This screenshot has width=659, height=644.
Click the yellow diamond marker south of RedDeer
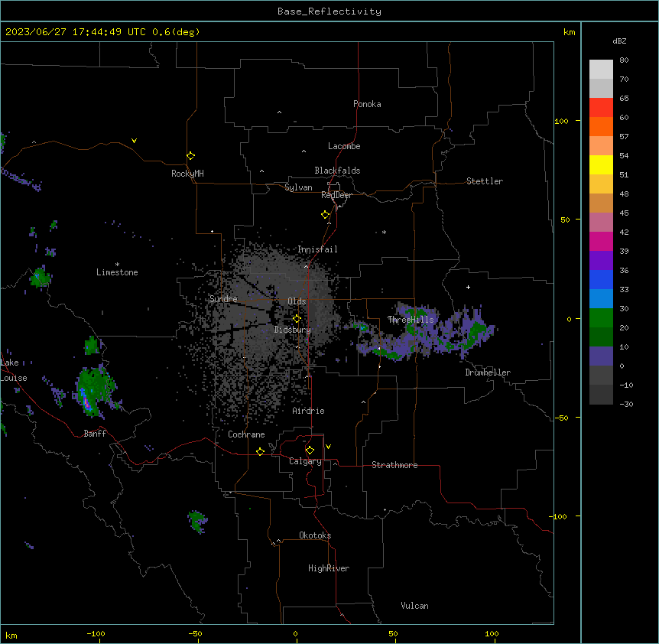tap(326, 215)
